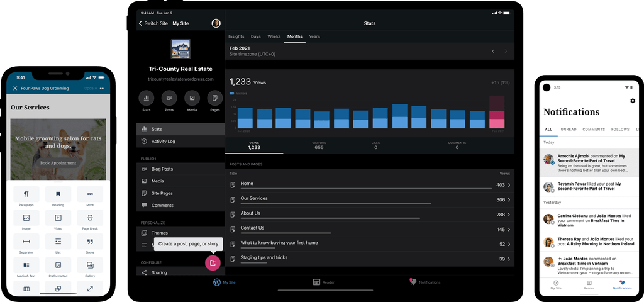Filter notifications by Comments tab
The width and height of the screenshot is (644, 302).
coord(594,130)
